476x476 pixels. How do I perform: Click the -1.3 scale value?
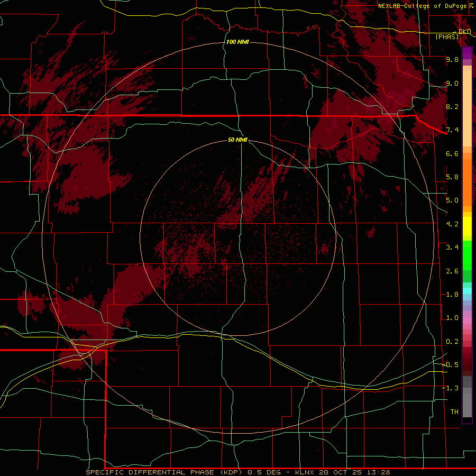point(451,388)
